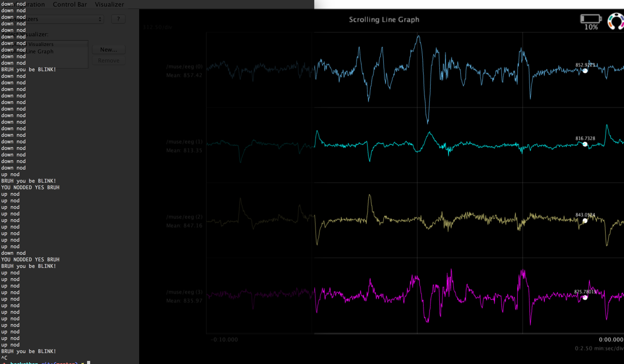Open the Visualizer menu
Screen dimensions: 624x364
tap(109, 4)
